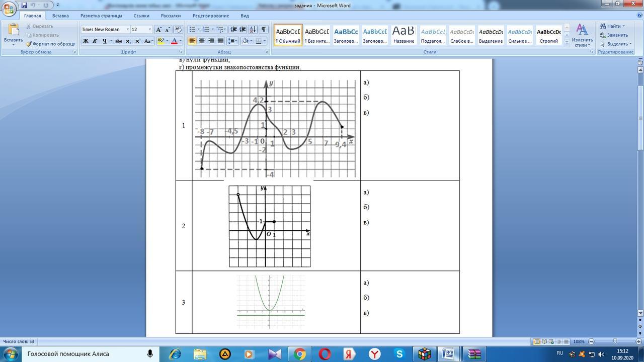Click the clear formatting icon
The height and width of the screenshot is (362, 644).
coord(178,30)
